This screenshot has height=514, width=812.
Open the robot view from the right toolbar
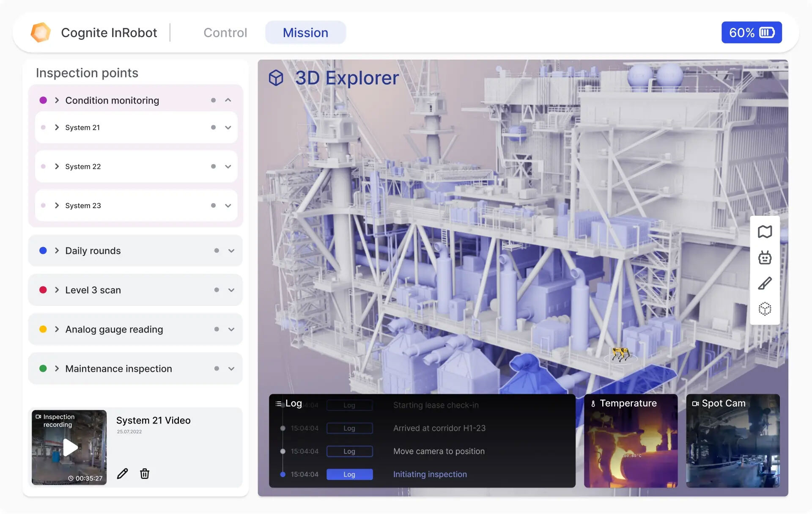765,258
